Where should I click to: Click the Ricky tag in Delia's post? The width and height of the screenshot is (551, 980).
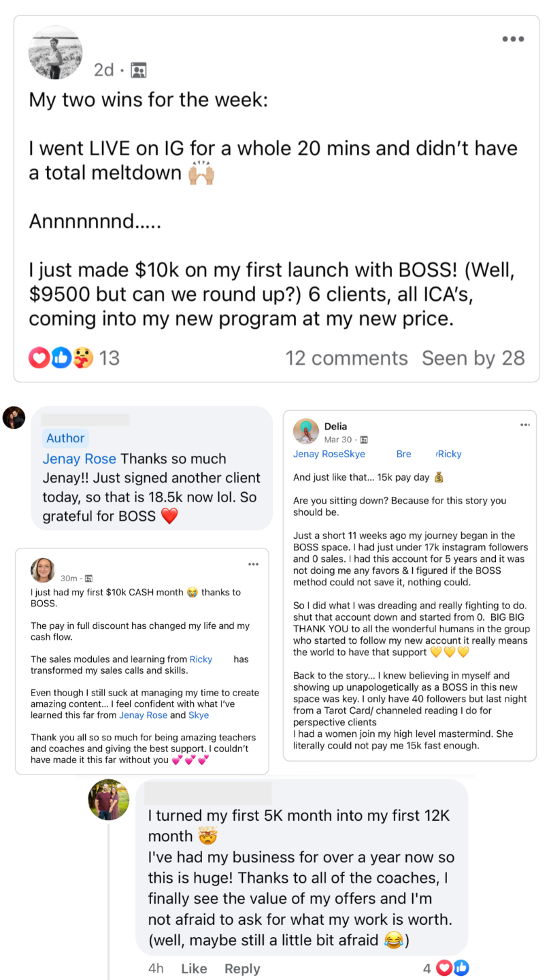point(449,454)
